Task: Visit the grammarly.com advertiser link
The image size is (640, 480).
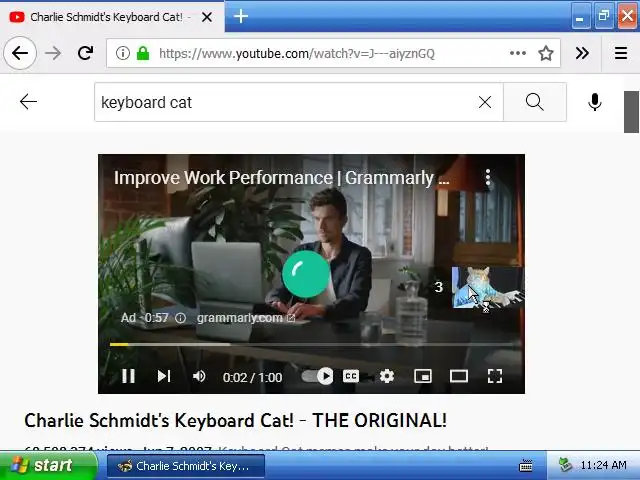Action: point(246,318)
